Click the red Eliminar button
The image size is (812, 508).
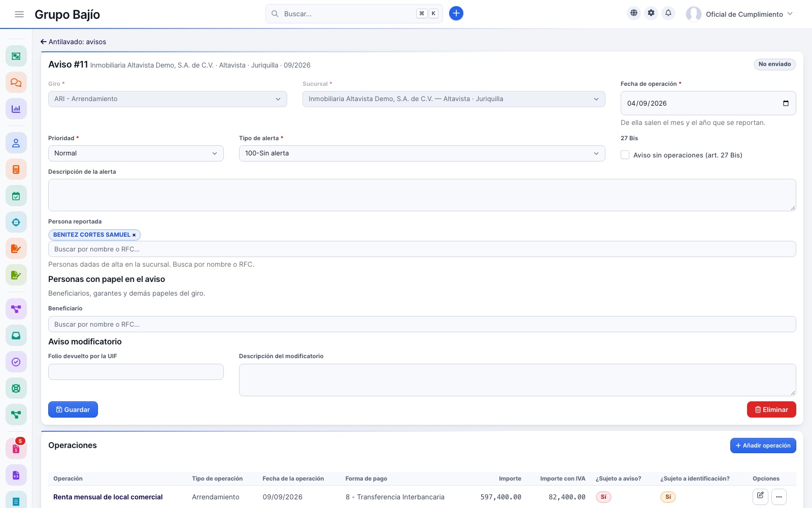771,409
